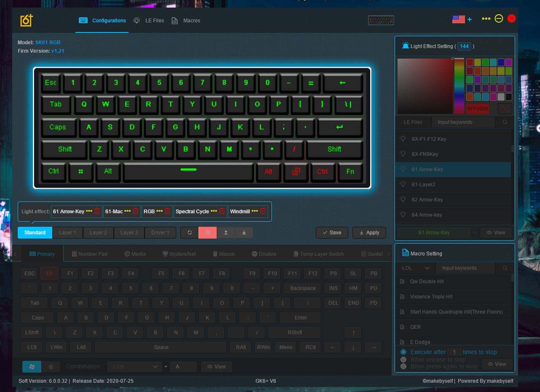Image resolution: width=540 pixels, height=392 pixels.
Task: Select 'Btton release to stop' radio option
Action: click(x=403, y=360)
